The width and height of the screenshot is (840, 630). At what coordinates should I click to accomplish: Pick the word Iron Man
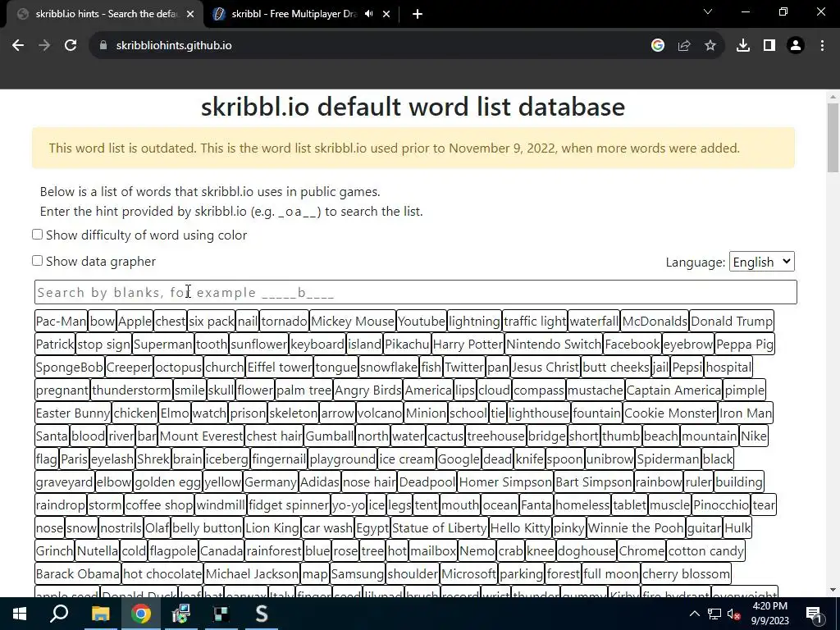pyautogui.click(x=746, y=413)
